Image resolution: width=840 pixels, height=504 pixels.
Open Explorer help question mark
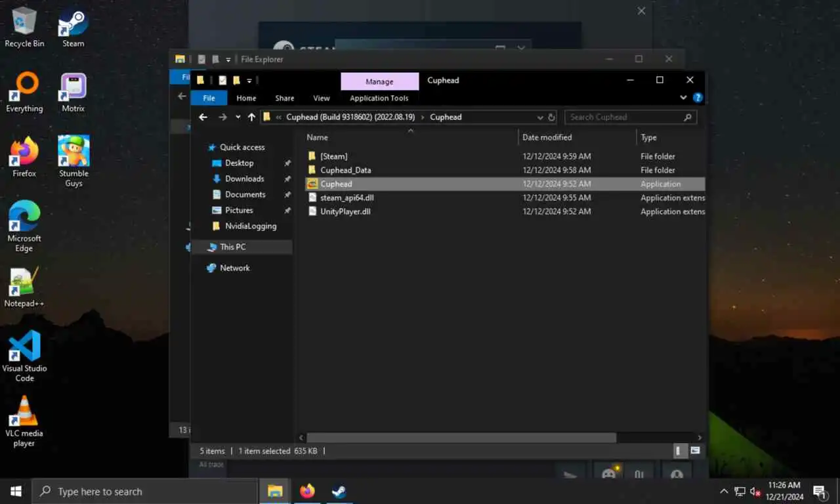pos(698,98)
